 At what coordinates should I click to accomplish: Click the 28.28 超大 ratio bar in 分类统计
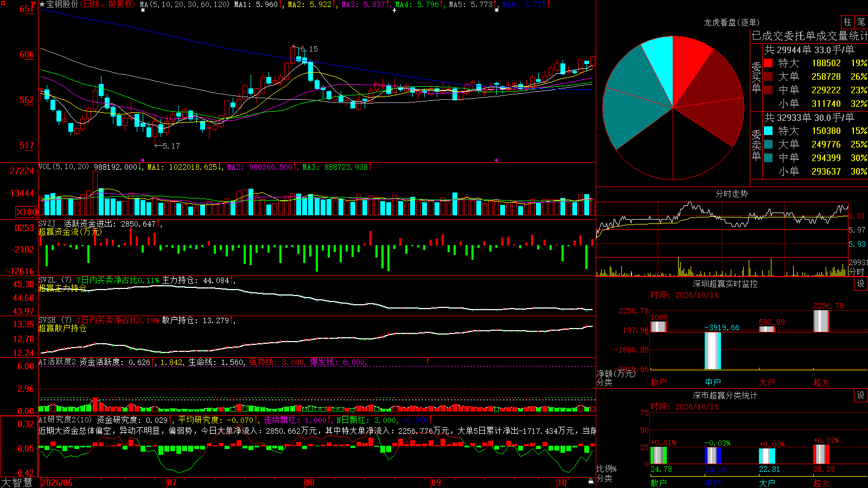coord(821,454)
